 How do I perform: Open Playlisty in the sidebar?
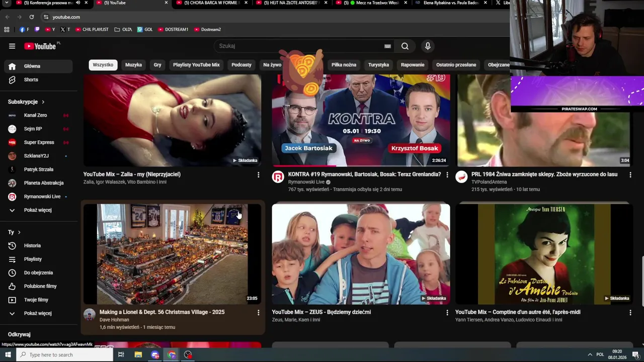(38, 259)
